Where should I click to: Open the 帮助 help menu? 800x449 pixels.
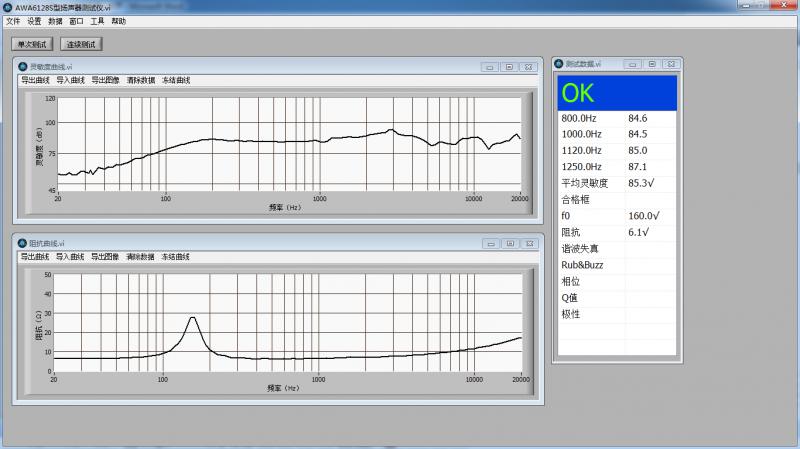coord(119,21)
